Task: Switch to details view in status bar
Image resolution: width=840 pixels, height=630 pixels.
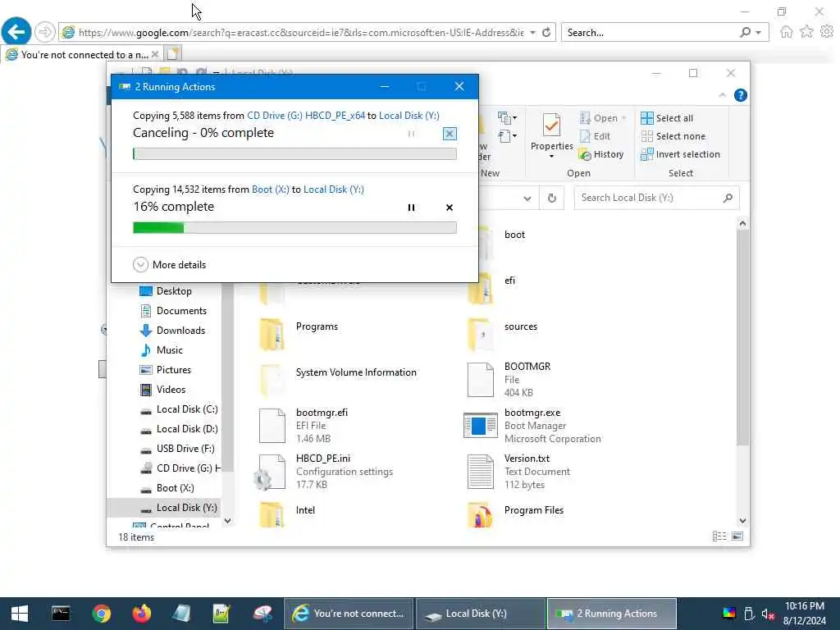Action: click(719, 536)
